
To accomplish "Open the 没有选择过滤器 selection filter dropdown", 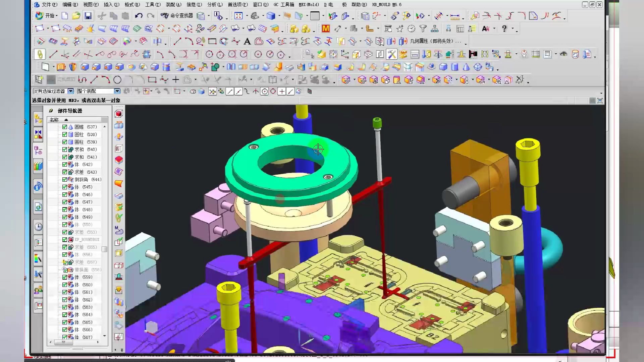I will click(70, 91).
